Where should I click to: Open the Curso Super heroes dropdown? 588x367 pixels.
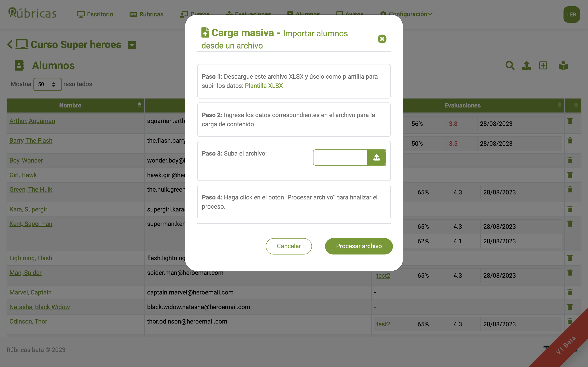[132, 45]
